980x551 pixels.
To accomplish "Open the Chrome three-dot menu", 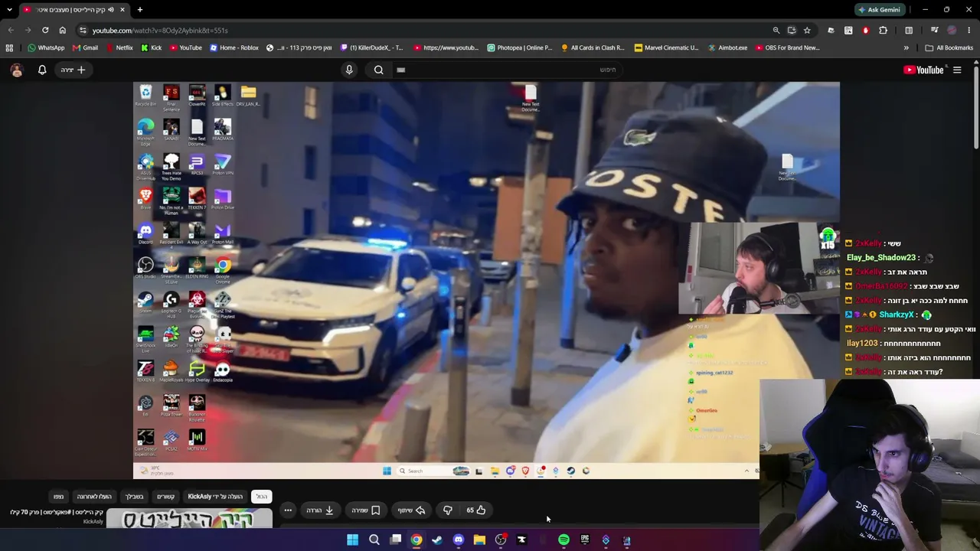I will point(969,30).
